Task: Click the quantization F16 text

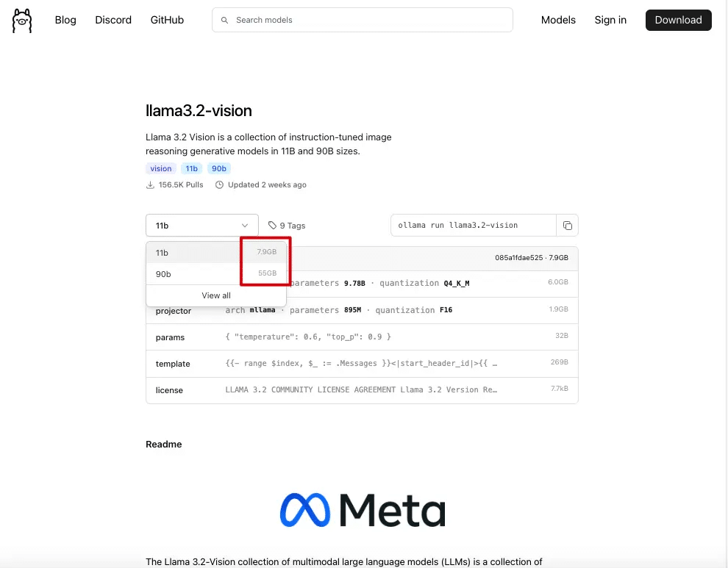Action: [414, 310]
